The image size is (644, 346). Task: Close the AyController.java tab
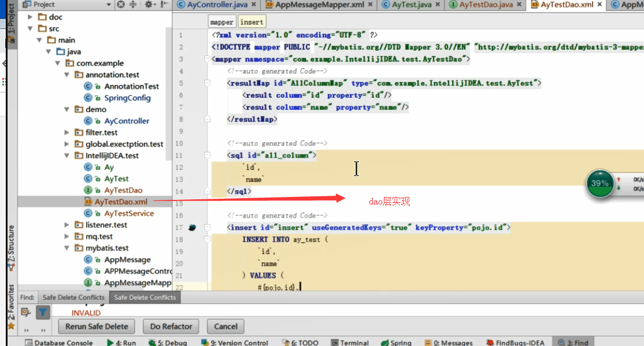point(254,4)
